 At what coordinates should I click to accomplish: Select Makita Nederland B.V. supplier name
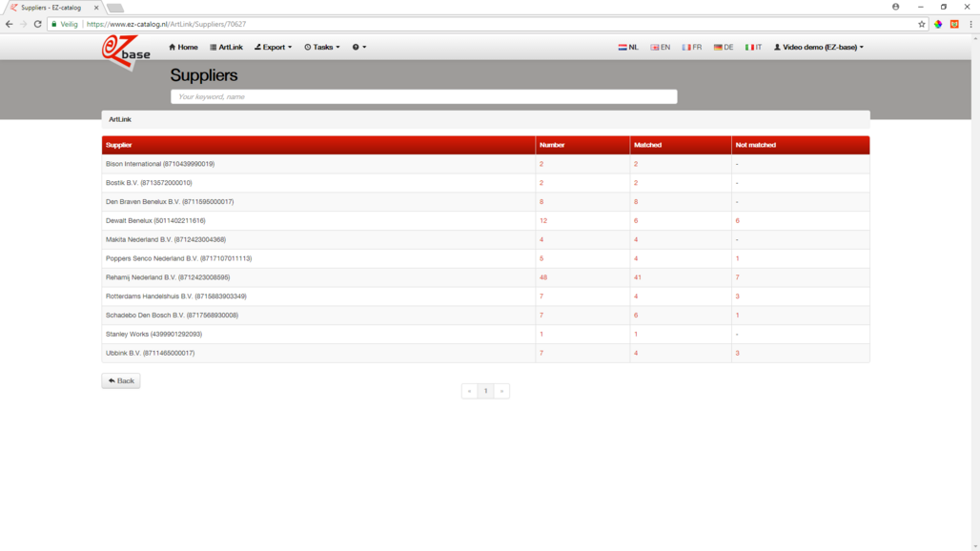[x=166, y=239]
